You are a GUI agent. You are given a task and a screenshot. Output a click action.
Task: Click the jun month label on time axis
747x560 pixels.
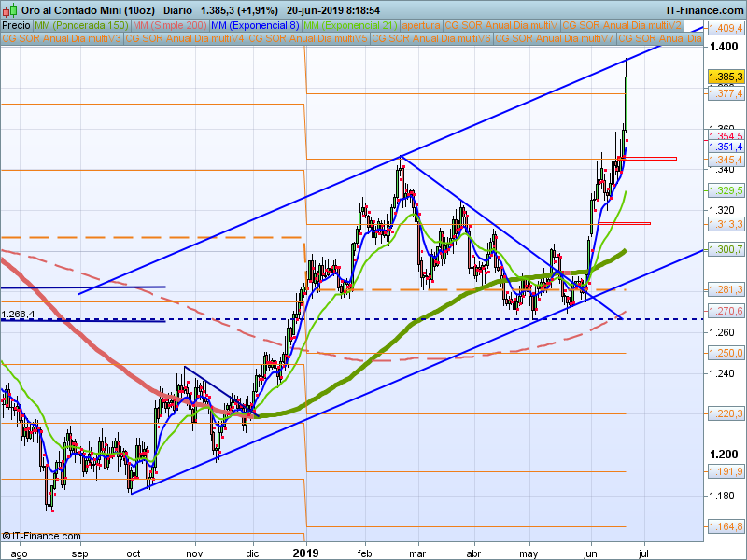[590, 553]
